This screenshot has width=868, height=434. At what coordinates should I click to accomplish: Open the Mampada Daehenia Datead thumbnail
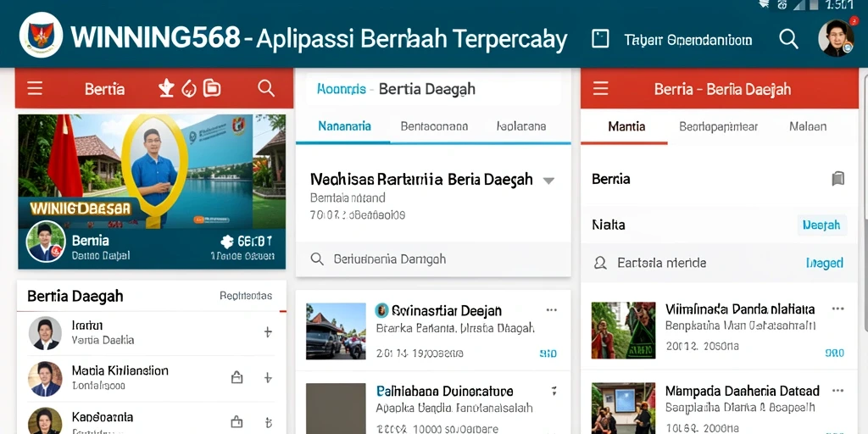(623, 408)
